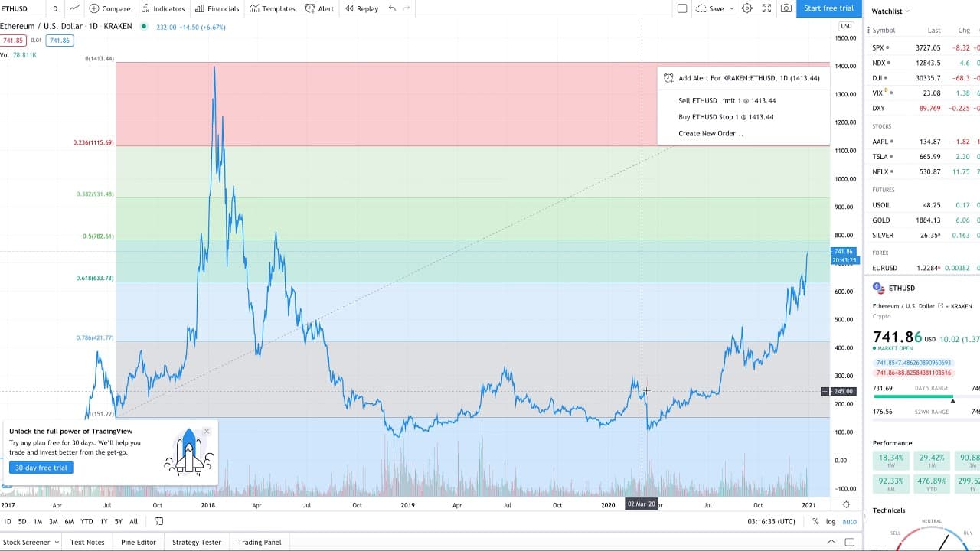The image size is (980, 551).
Task: Open the Trading Panel tab
Action: tap(260, 543)
